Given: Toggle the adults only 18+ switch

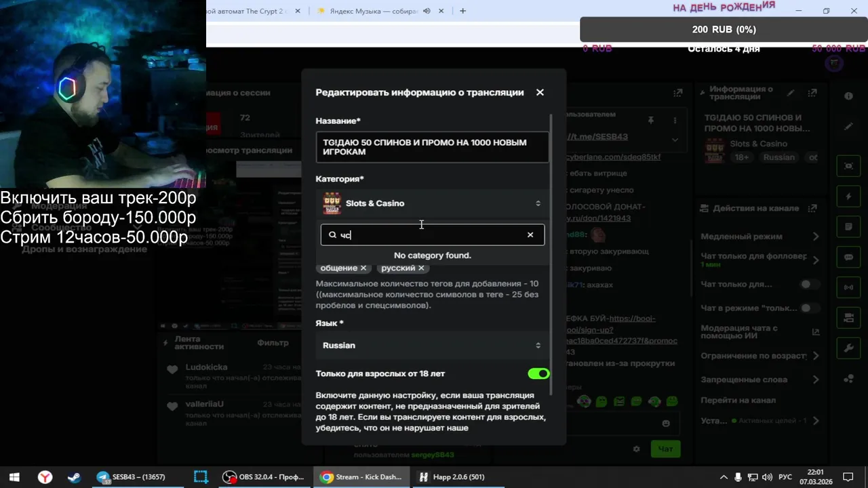Looking at the screenshot, I should (538, 373).
